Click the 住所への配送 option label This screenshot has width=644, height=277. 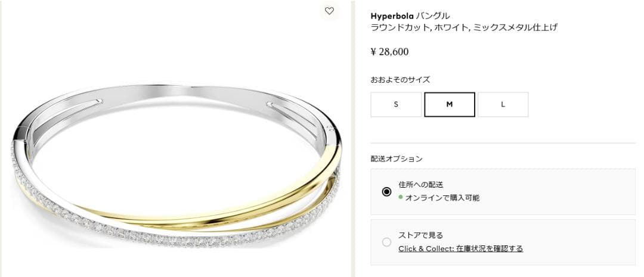pos(421,185)
